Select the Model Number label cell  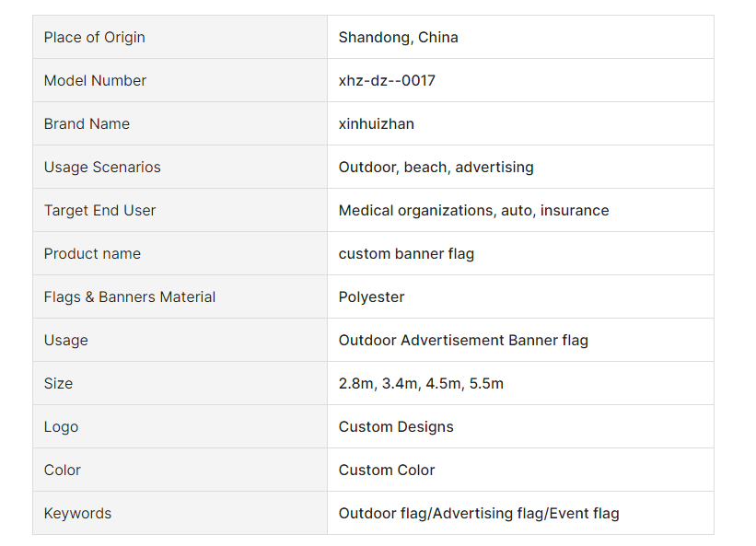[180, 80]
